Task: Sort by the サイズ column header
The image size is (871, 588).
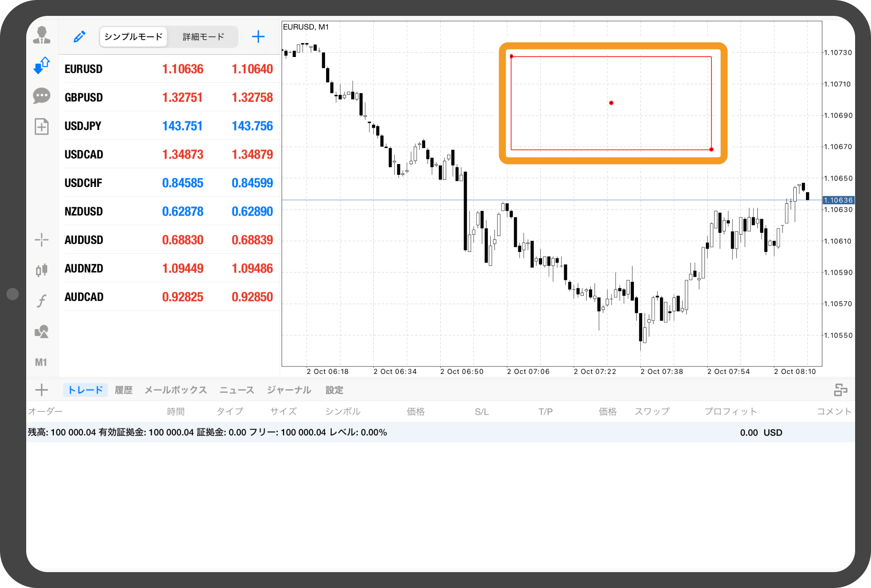Action: pyautogui.click(x=283, y=411)
